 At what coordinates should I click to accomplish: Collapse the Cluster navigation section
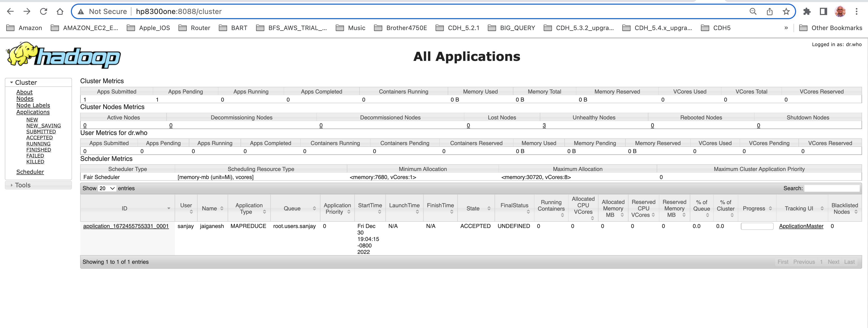click(12, 82)
